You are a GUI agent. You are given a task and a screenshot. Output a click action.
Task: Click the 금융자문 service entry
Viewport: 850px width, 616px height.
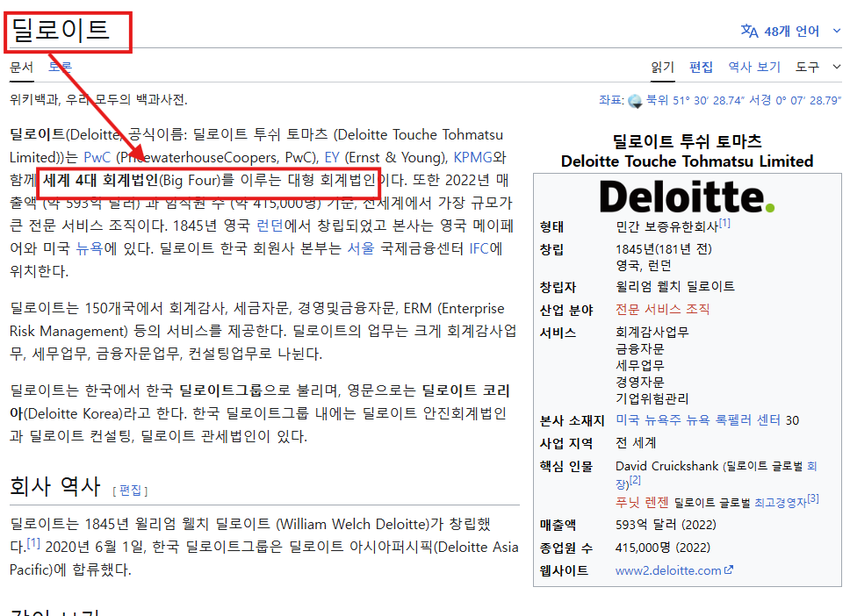click(639, 349)
